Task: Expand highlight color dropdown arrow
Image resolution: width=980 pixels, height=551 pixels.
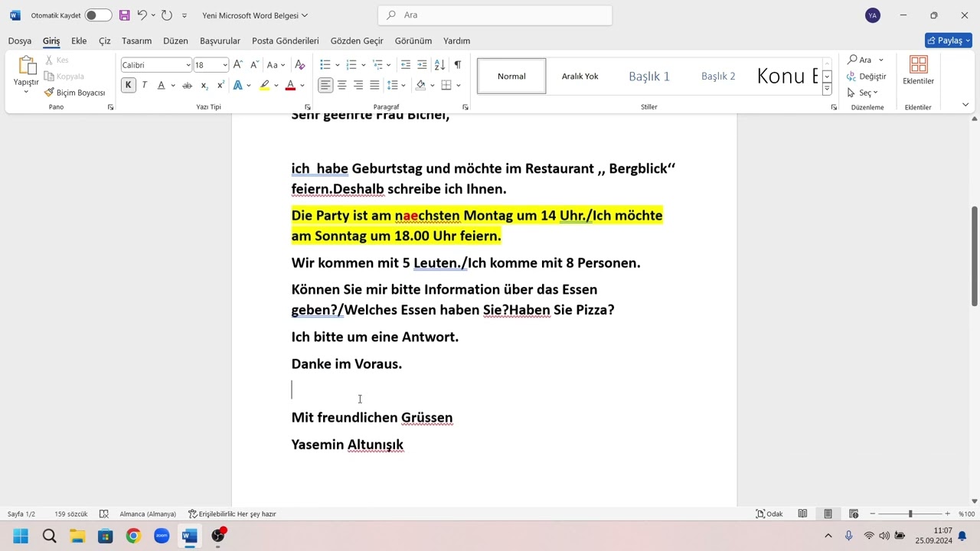Action: pyautogui.click(x=276, y=86)
